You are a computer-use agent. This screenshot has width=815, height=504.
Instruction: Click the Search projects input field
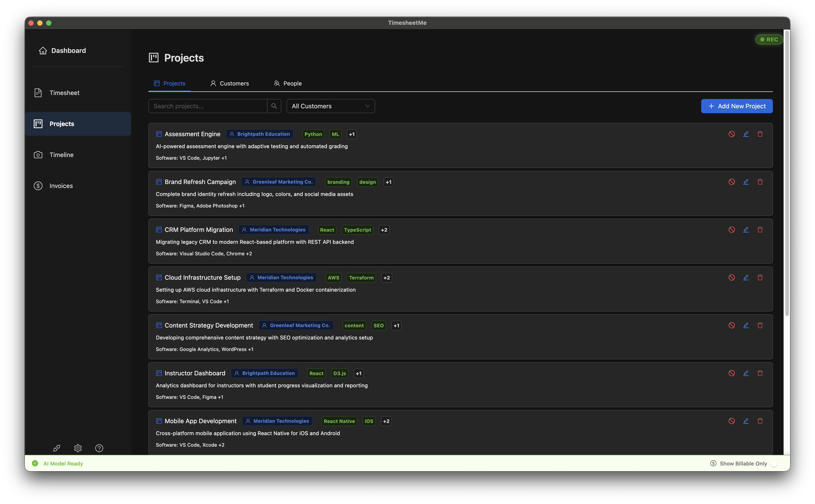pos(208,106)
